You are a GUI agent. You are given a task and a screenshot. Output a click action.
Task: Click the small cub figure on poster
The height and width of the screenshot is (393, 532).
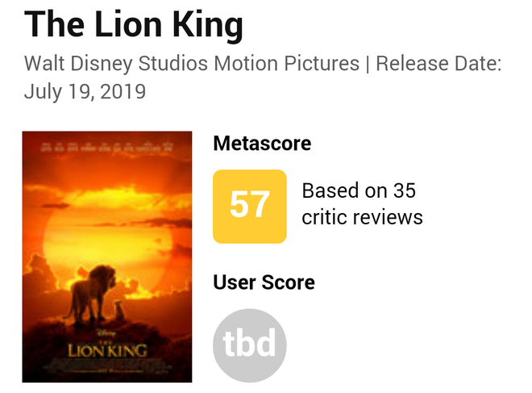118,307
